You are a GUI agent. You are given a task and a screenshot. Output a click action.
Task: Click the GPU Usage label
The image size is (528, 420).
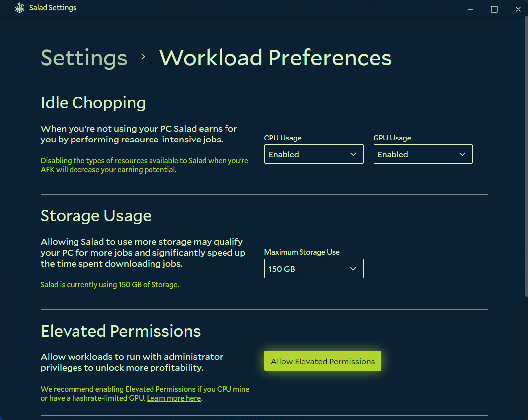[x=392, y=138]
